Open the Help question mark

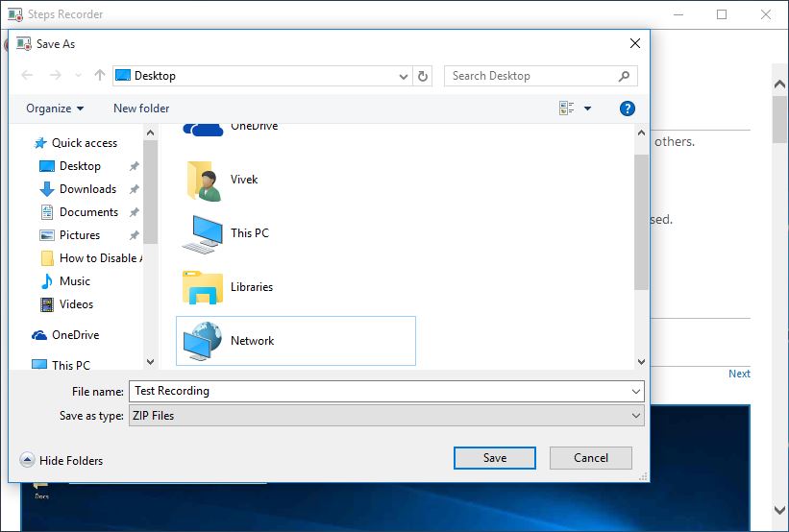pos(627,109)
